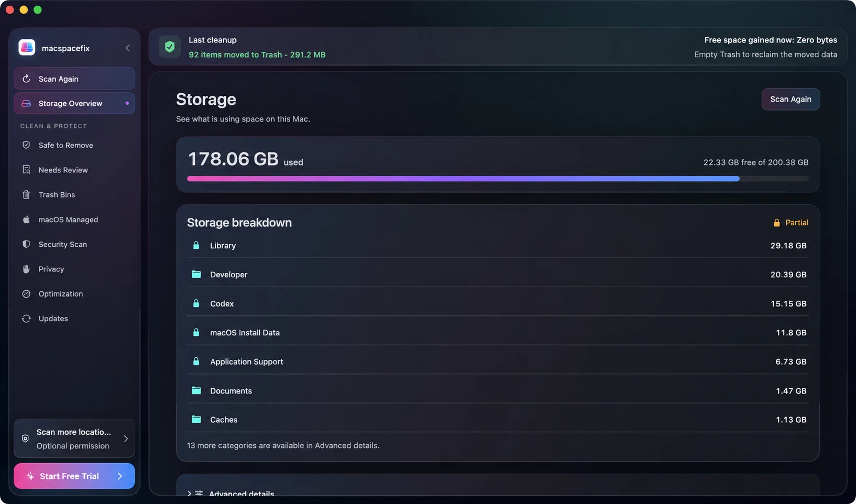Click the Apple icon beside macOS Managed
This screenshot has height=504, width=856.
pyautogui.click(x=26, y=220)
